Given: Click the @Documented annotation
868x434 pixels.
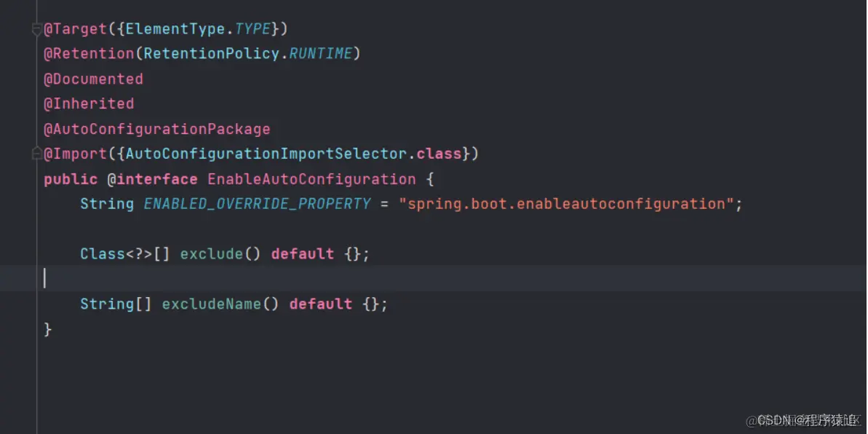Looking at the screenshot, I should tap(94, 79).
